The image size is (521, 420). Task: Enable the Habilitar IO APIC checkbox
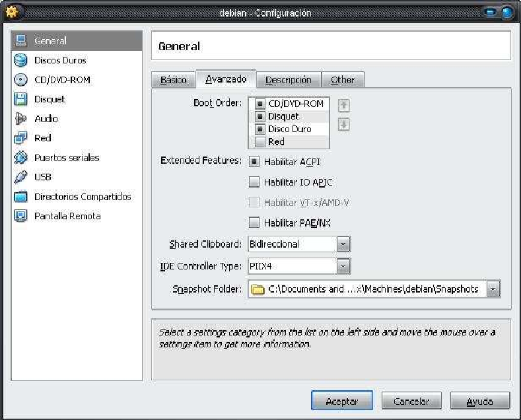point(254,182)
